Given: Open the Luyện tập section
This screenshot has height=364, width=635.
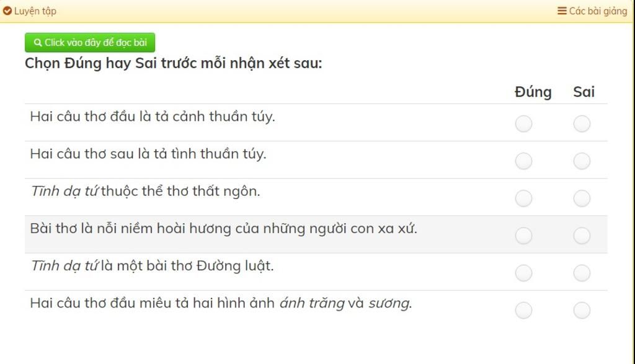Looking at the screenshot, I should (x=29, y=11).
